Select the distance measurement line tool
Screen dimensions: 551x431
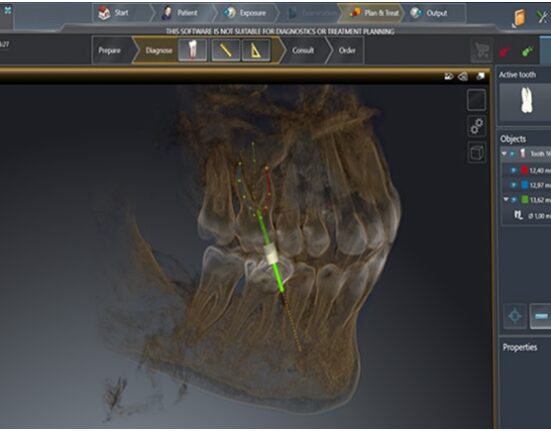(x=226, y=50)
